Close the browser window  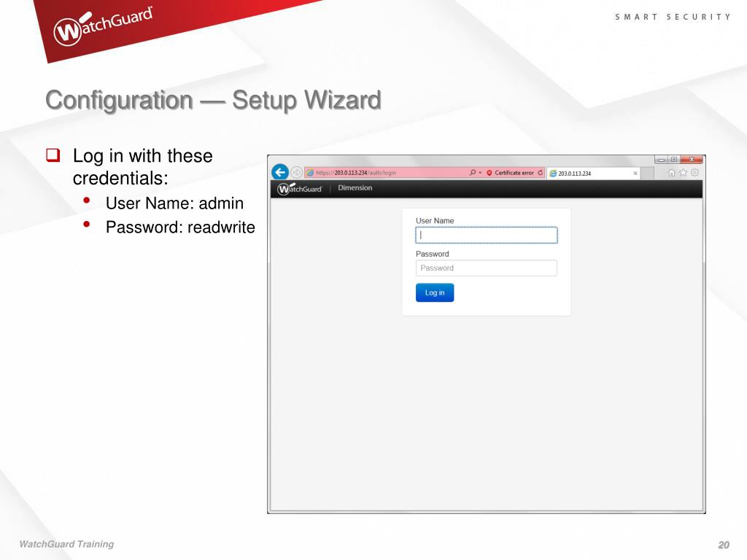tap(692, 160)
